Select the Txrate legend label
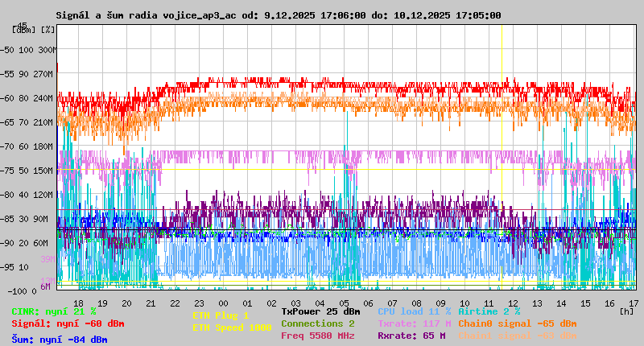 [414, 323]
